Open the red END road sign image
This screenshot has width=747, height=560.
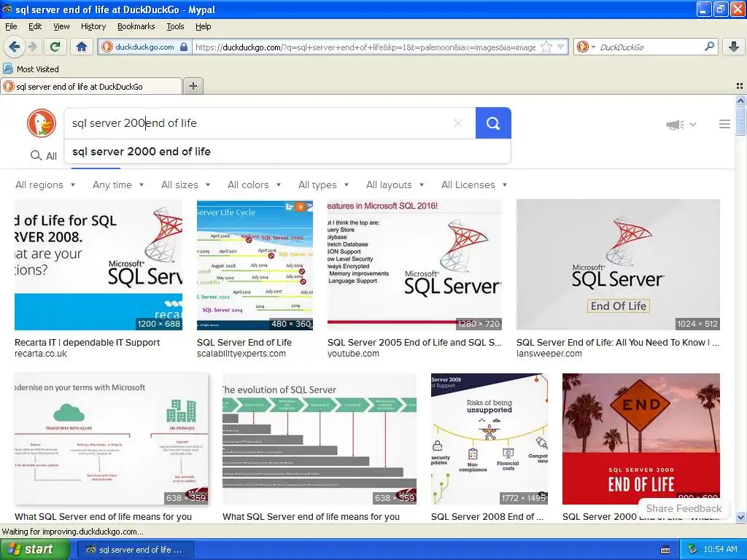640,438
